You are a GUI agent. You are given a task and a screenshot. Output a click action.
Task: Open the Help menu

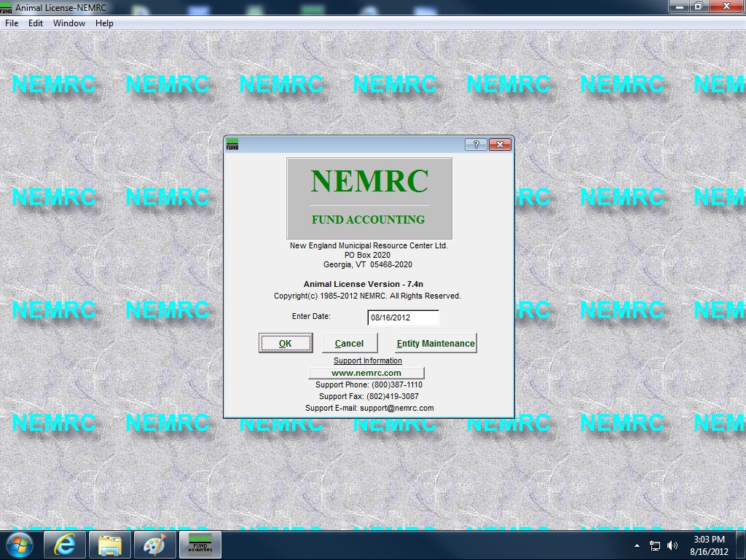pyautogui.click(x=104, y=23)
